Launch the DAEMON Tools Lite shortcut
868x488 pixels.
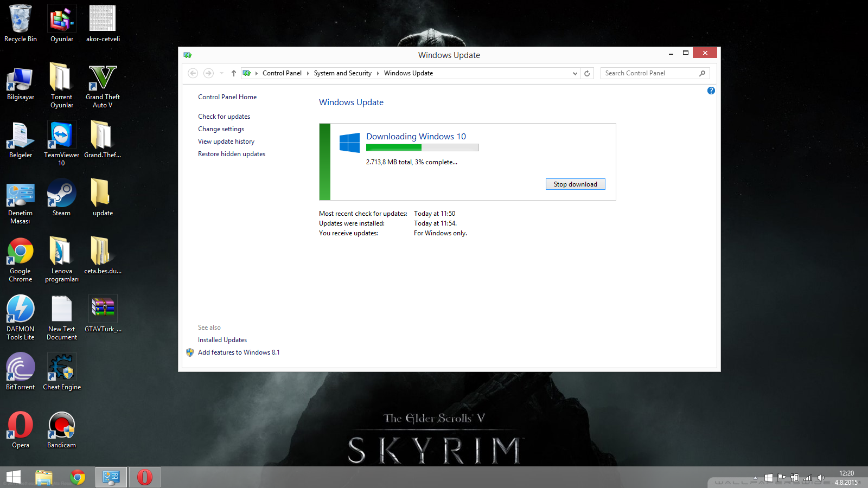tap(21, 317)
